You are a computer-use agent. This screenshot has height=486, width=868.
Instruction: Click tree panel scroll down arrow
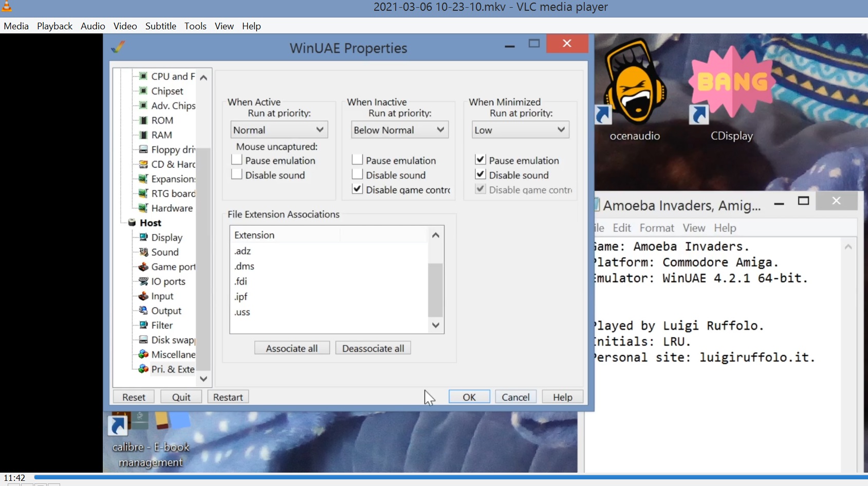pos(204,379)
